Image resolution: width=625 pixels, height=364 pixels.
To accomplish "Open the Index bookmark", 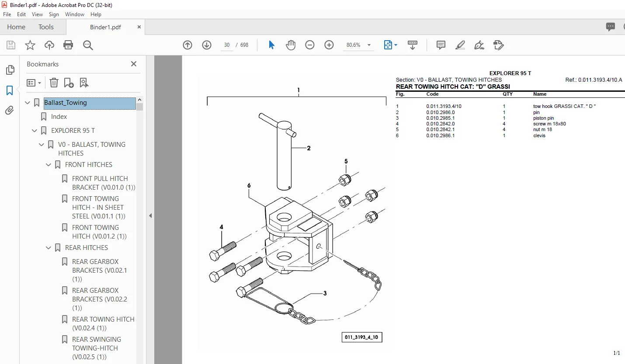I will pos(59,117).
